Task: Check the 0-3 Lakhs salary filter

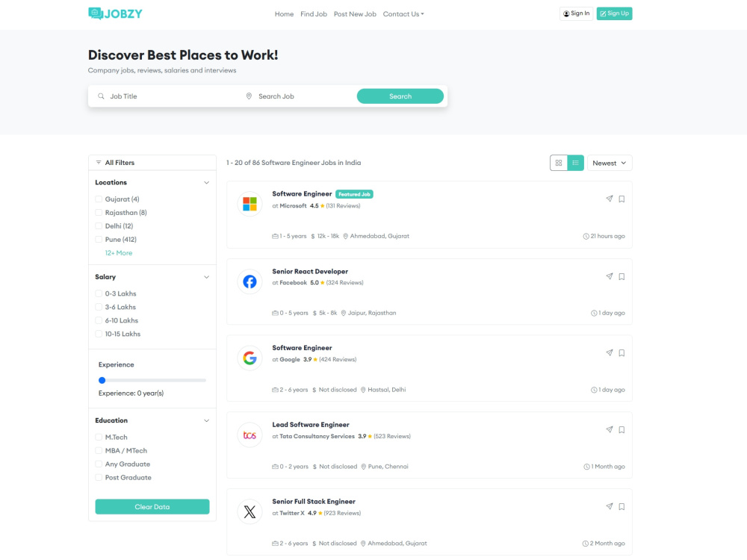Action: click(x=99, y=293)
